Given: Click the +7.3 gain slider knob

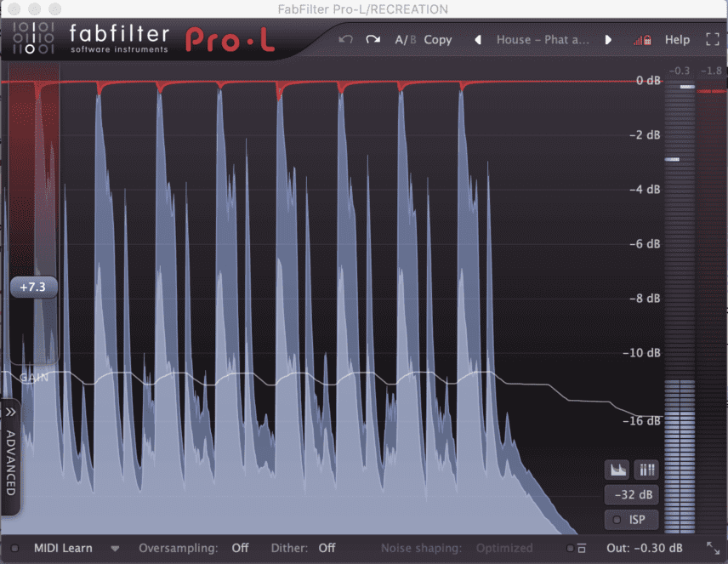Looking at the screenshot, I should 33,288.
